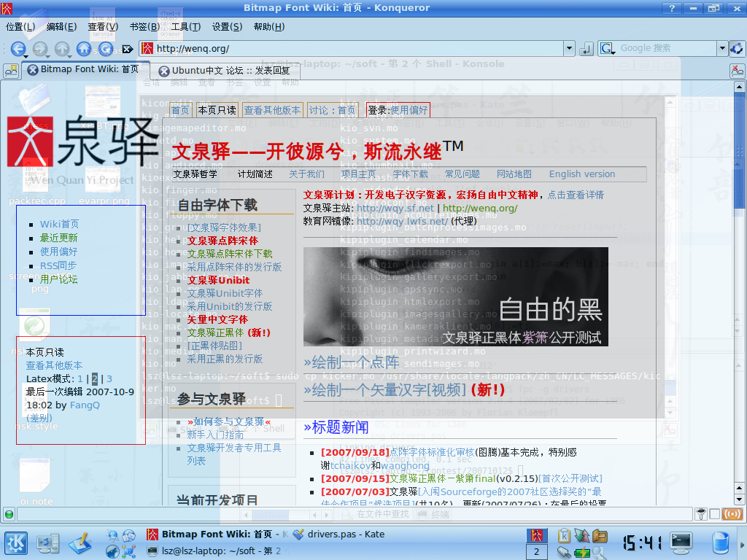Toggle the view link checkbox in the status bar
Image resolution: width=747 pixels, height=560 pixels.
[714, 514]
